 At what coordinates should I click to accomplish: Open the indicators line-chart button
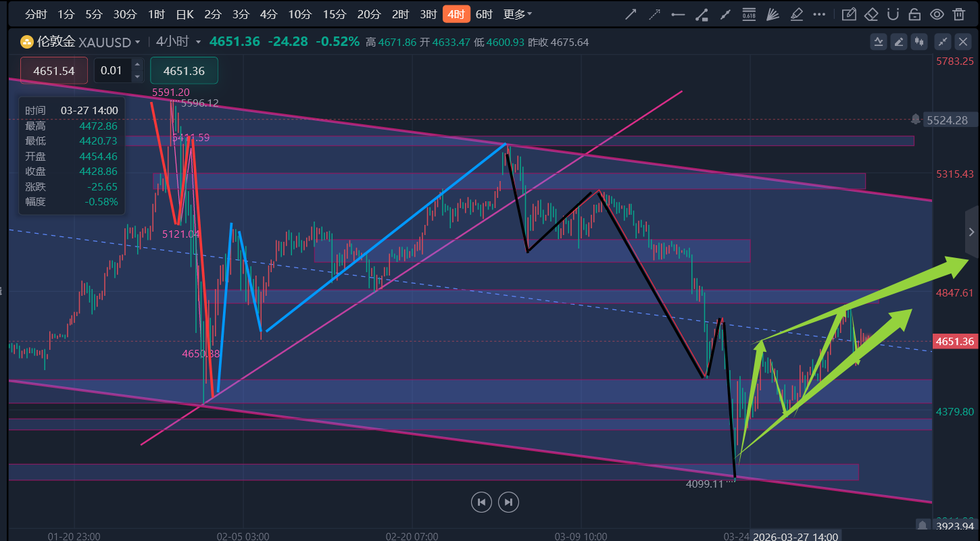click(x=879, y=42)
